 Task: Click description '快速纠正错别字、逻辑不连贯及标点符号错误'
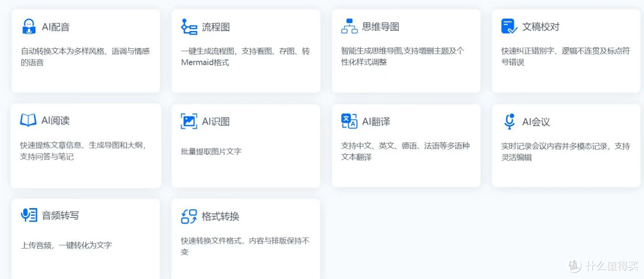point(565,57)
